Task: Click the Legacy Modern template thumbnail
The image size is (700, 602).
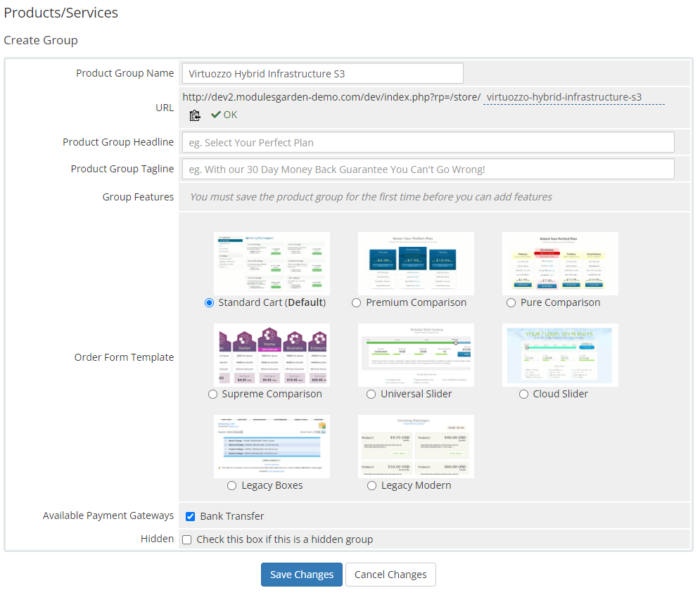Action: point(416,447)
